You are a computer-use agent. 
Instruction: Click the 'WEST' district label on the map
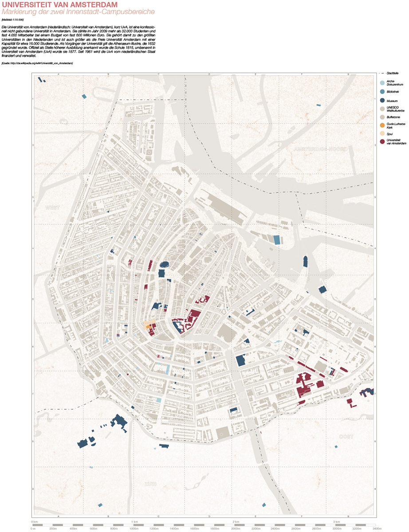(x=52, y=207)
